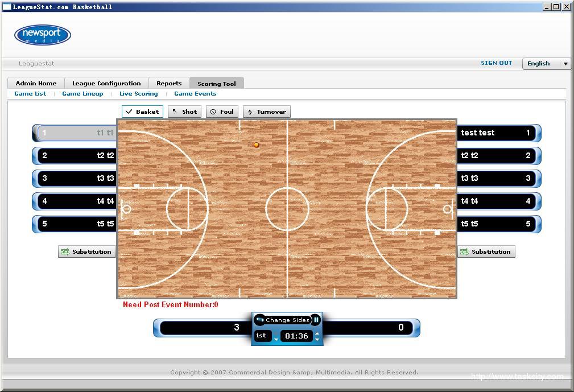Open the League Configuration tab
The width and height of the screenshot is (574, 392).
[x=106, y=84]
